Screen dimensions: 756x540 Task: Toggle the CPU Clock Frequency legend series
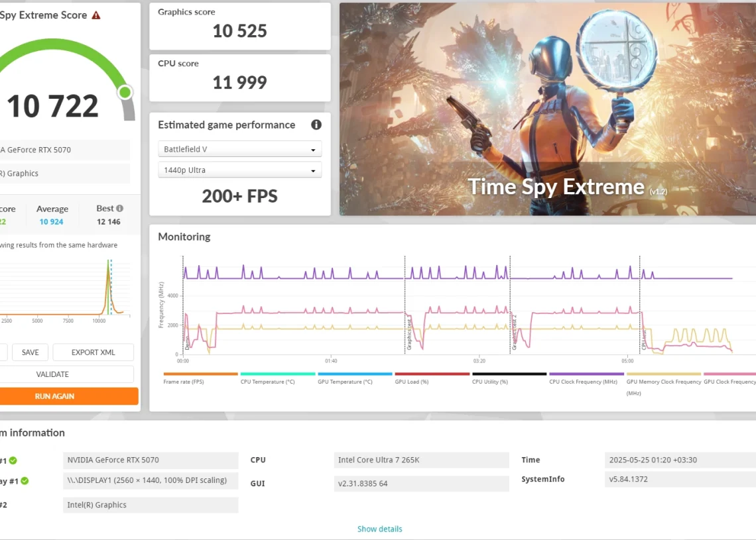pyautogui.click(x=586, y=378)
